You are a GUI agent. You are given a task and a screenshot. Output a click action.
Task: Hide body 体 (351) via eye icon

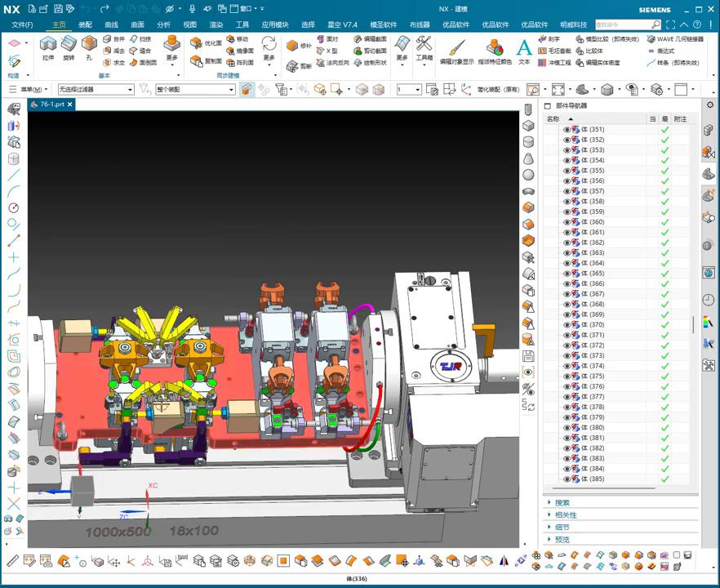(567, 130)
